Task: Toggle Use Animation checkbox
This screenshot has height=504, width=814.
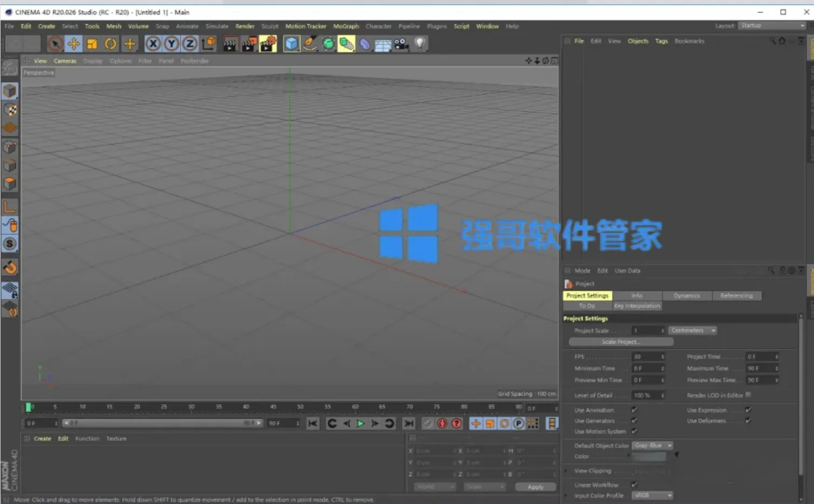Action: pyautogui.click(x=634, y=410)
